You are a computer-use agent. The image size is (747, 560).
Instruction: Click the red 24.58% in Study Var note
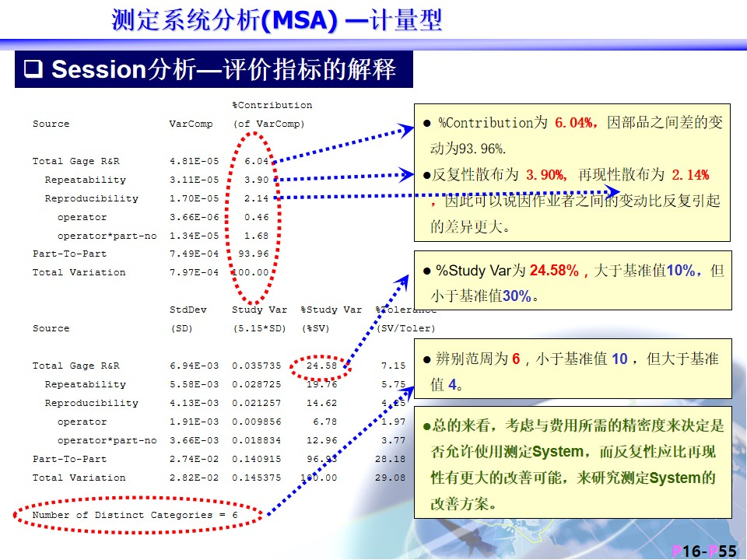tap(556, 271)
